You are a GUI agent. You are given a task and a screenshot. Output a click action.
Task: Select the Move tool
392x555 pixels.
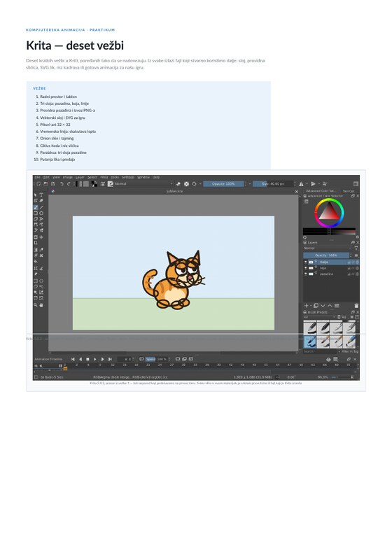tap(41, 237)
